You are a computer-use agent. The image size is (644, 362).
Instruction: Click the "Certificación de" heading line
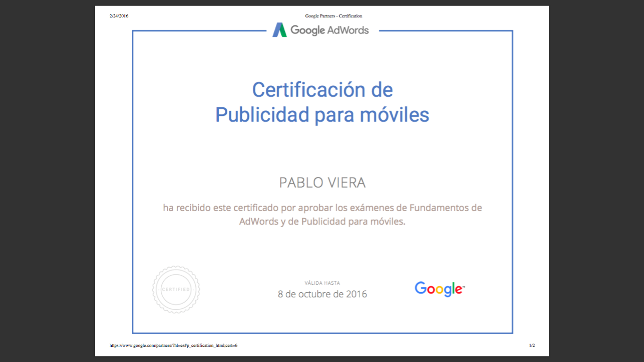click(322, 90)
